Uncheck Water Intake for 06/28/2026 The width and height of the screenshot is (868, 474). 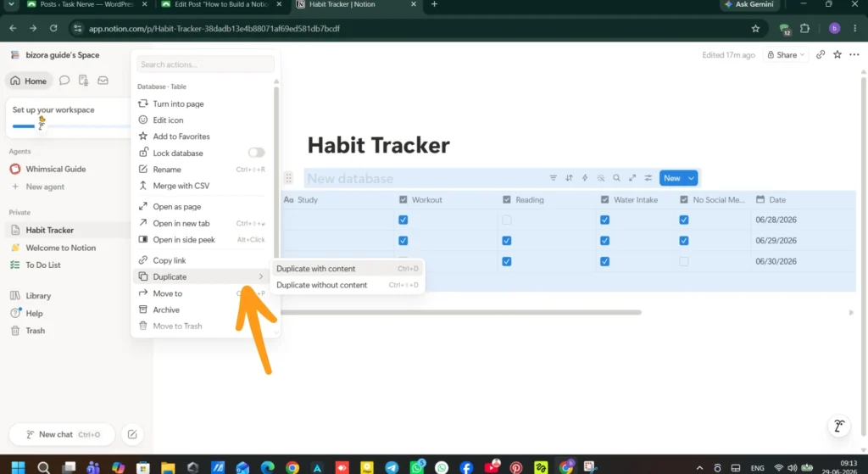[604, 220]
